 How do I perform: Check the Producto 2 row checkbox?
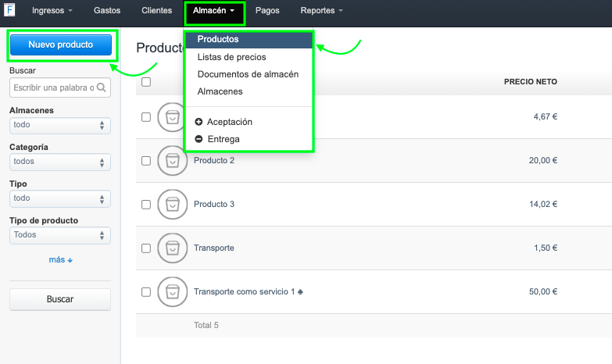click(x=146, y=161)
